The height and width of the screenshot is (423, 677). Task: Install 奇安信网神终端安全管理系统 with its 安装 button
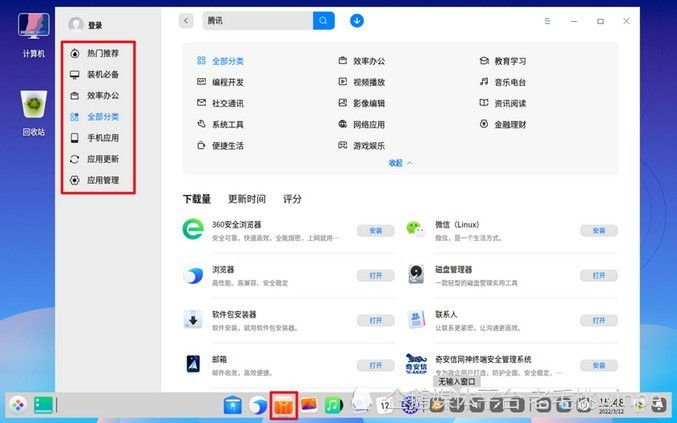click(x=599, y=366)
